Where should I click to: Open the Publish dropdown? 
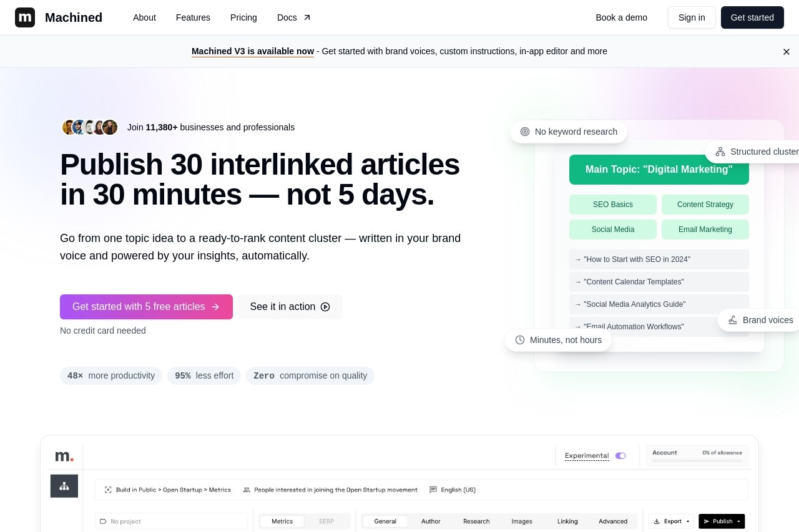point(722,521)
